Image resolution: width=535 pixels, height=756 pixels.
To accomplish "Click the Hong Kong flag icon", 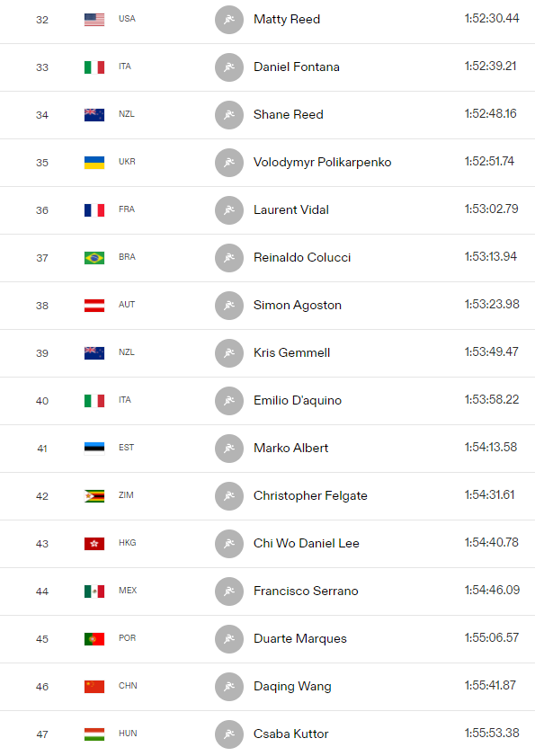I will [x=94, y=544].
